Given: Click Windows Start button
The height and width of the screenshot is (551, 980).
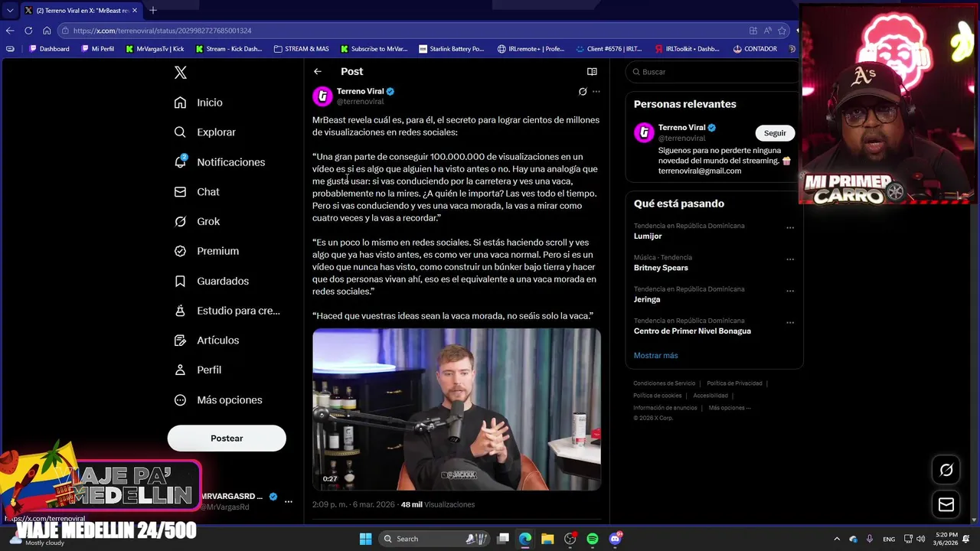Looking at the screenshot, I should (x=366, y=539).
